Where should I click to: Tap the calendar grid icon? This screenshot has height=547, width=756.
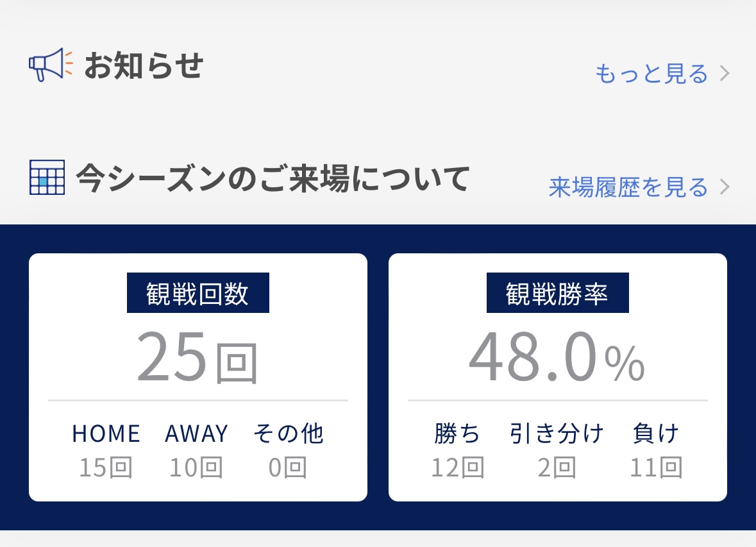coord(47,177)
